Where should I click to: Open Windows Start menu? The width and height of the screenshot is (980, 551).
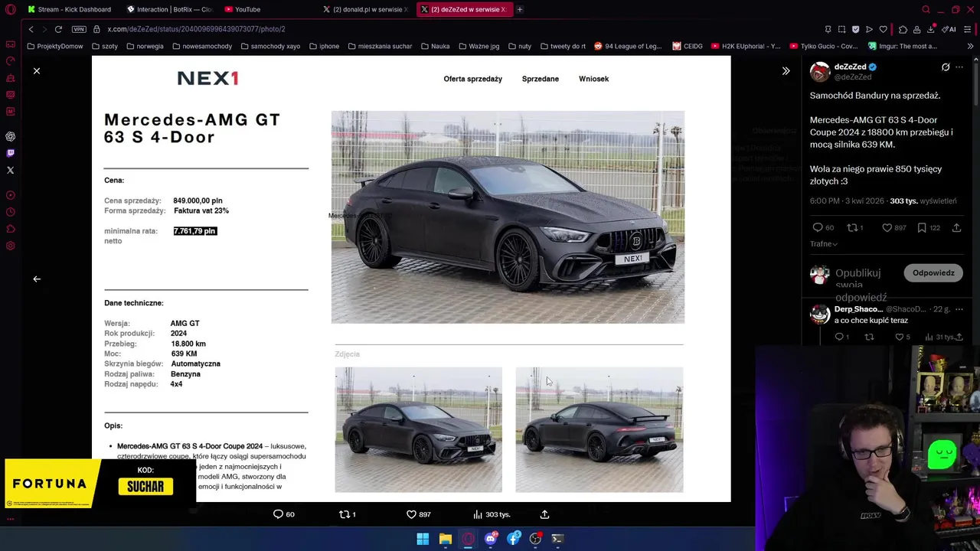coord(423,539)
